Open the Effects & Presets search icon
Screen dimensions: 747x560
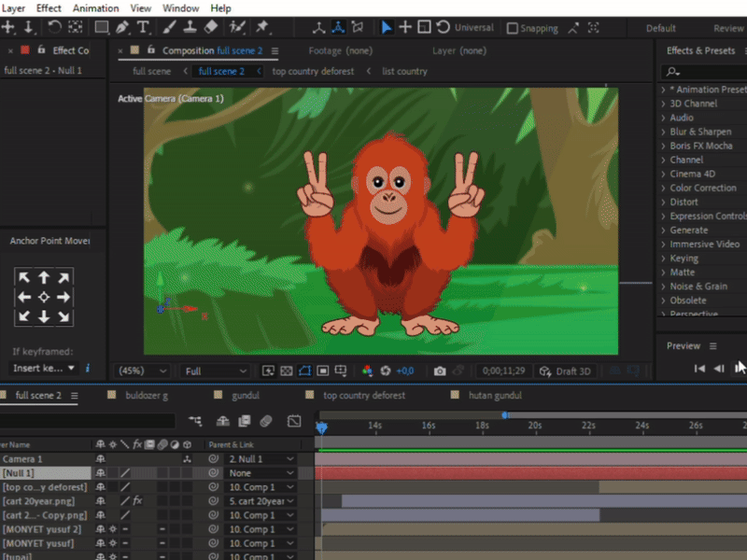point(672,72)
